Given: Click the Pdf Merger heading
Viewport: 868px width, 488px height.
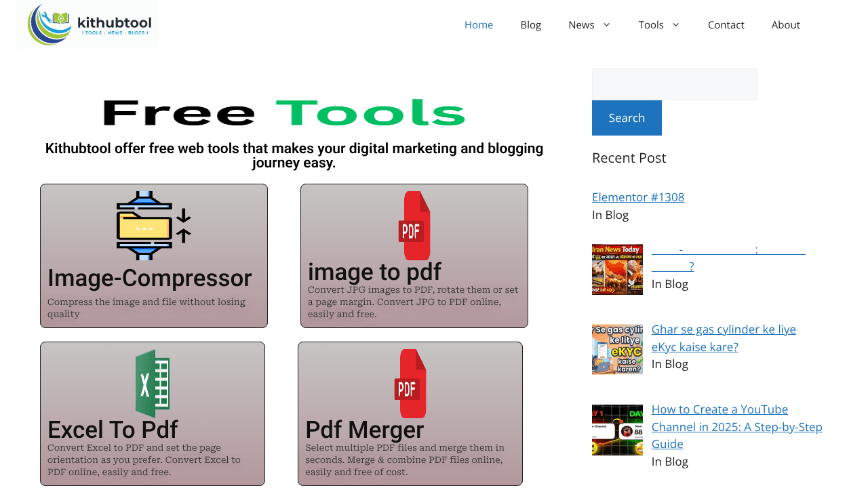Looking at the screenshot, I should click(364, 430).
